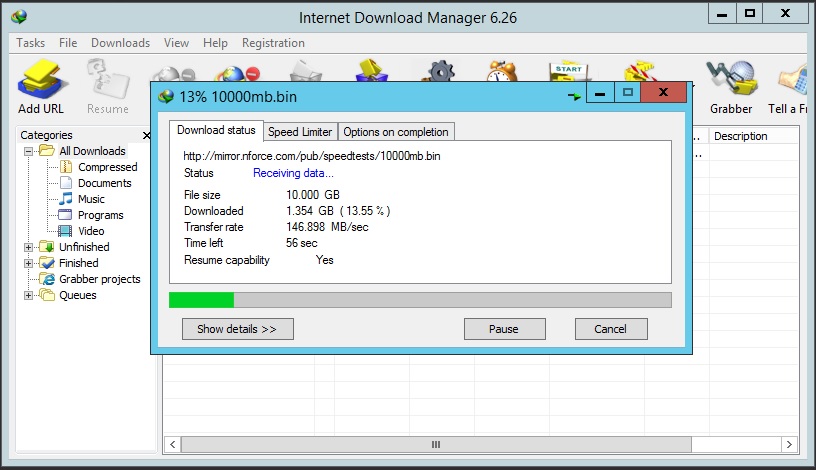Select the Compressed category folder icon

66,167
